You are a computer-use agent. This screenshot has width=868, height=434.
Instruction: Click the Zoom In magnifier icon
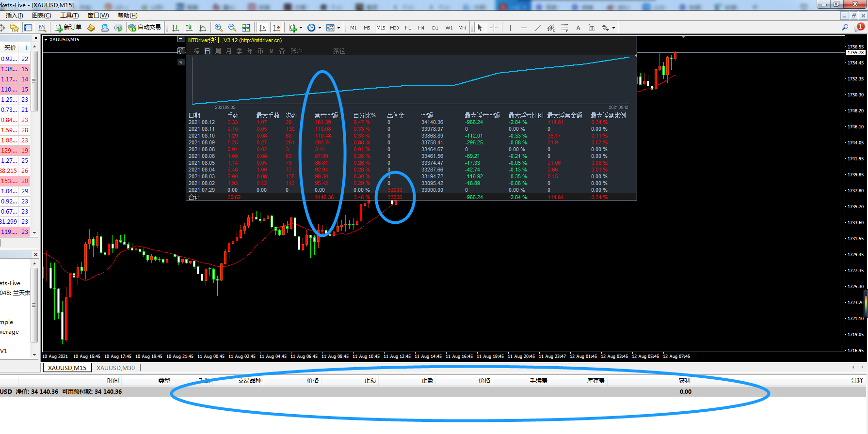(219, 28)
